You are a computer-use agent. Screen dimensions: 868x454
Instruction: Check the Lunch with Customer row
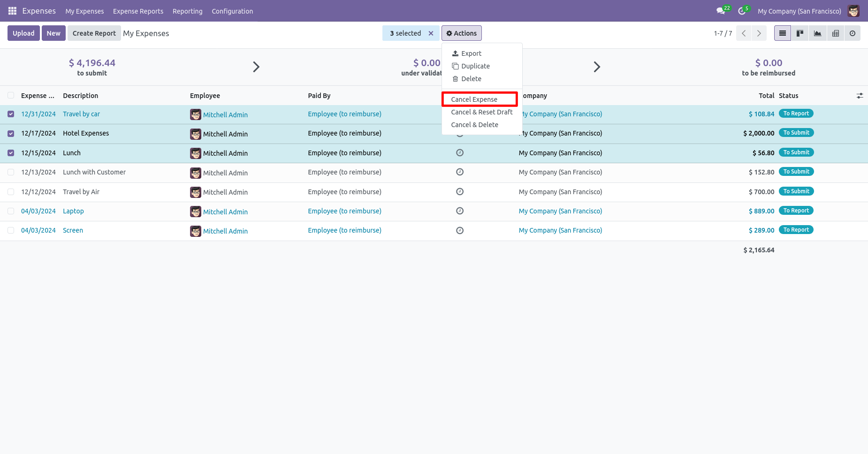tap(11, 172)
